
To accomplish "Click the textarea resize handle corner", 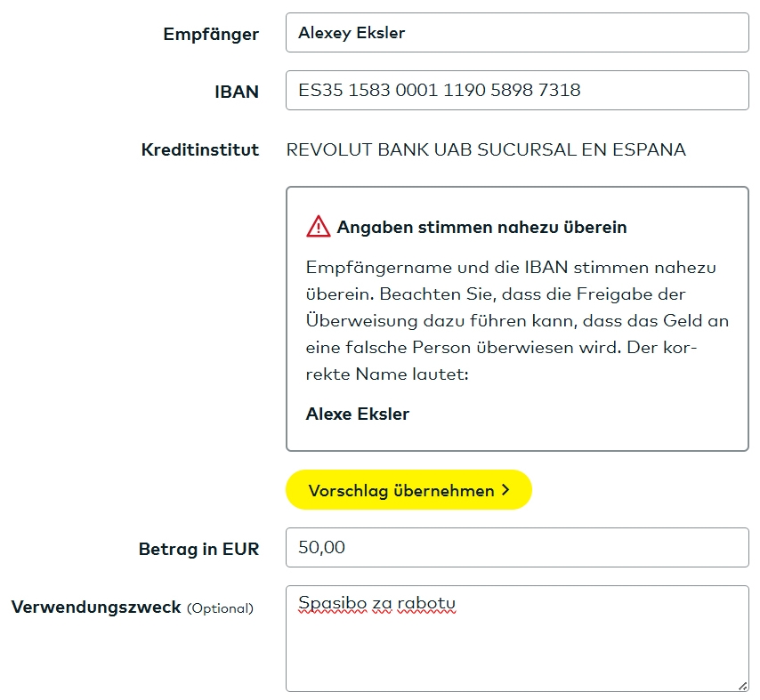I will [x=742, y=685].
